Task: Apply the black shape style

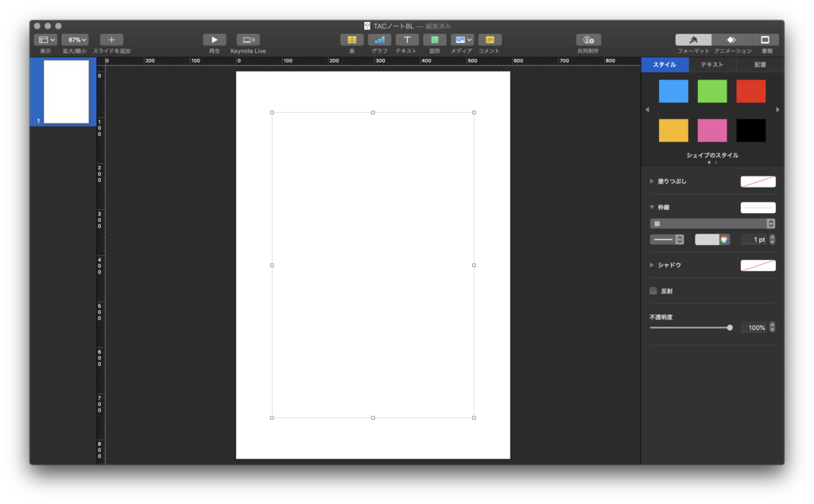Action: pos(750,130)
